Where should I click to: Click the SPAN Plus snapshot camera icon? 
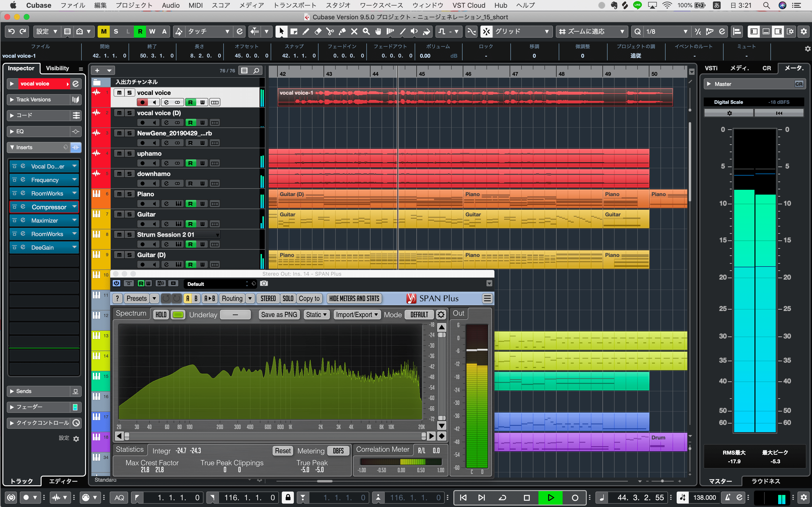pos(264,284)
